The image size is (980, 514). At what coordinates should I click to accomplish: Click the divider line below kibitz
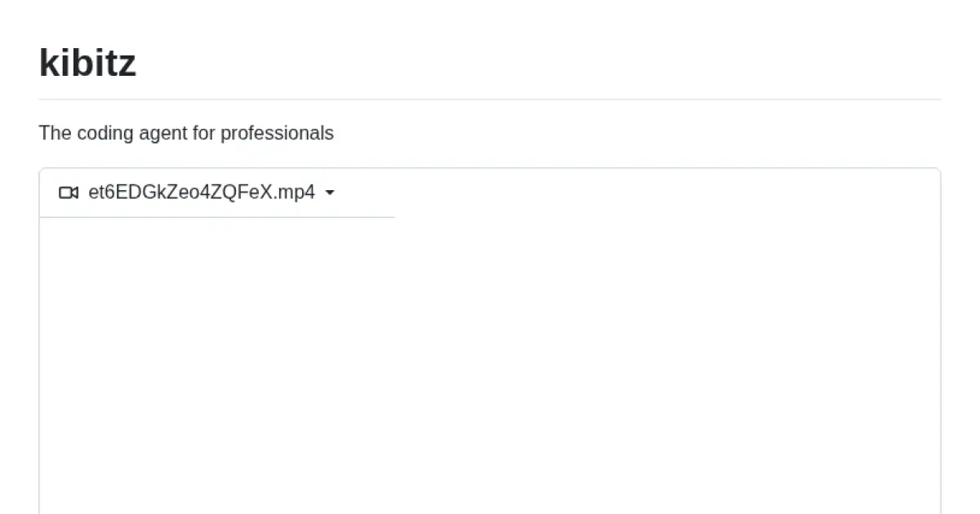tap(490, 100)
